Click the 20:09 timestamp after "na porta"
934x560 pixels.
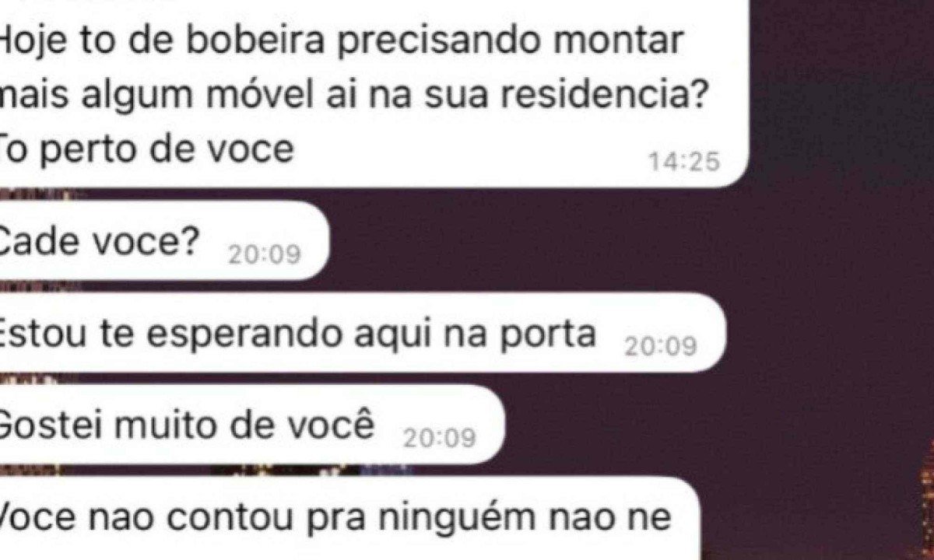(x=660, y=346)
